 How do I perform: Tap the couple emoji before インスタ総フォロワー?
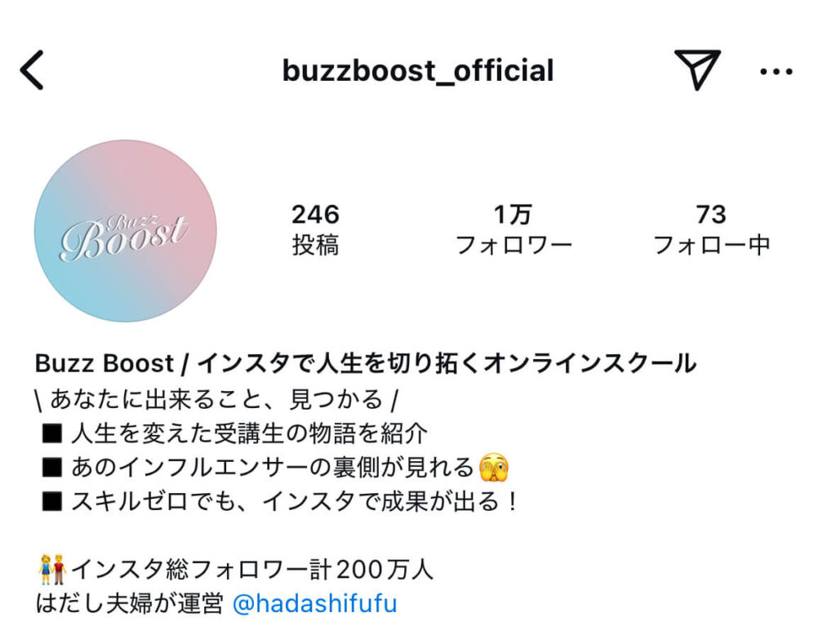click(x=52, y=569)
